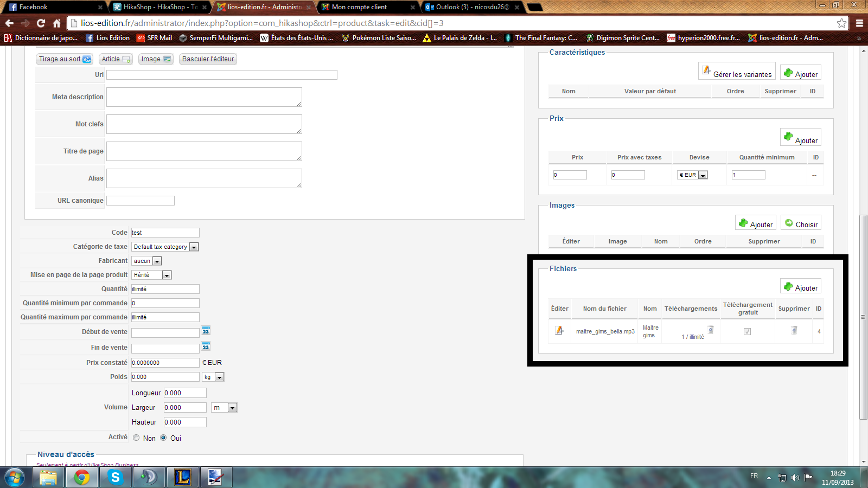Click Basculer l'éditeur button
This screenshot has width=868, height=488.
[x=208, y=59]
